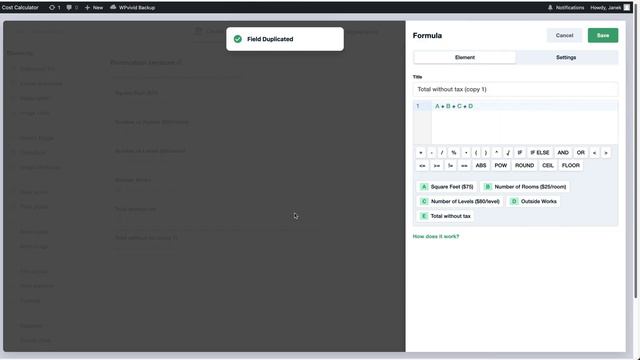Open the WPvivid Backup cloud item
The image size is (640, 360).
click(x=133, y=7)
